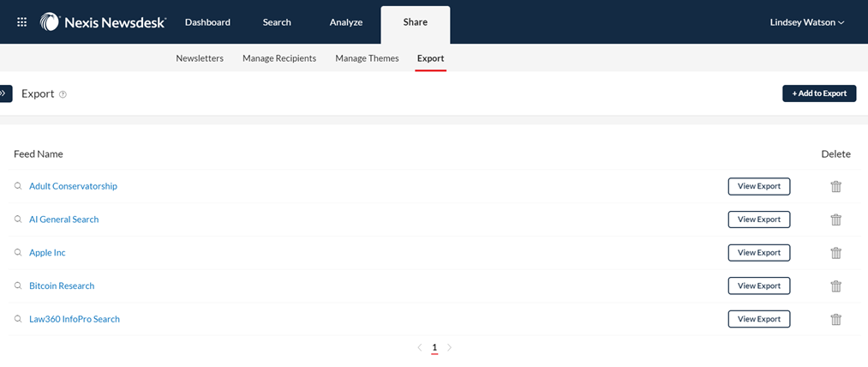View Export for Apple Inc

tap(759, 253)
